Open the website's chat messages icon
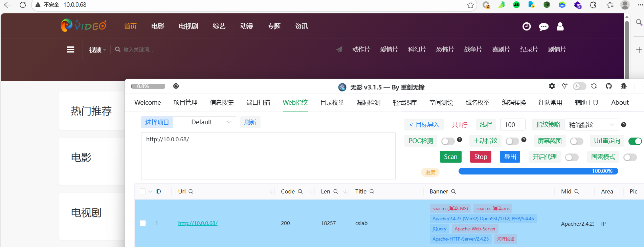Image resolution: width=644 pixels, height=247 pixels. click(x=543, y=27)
